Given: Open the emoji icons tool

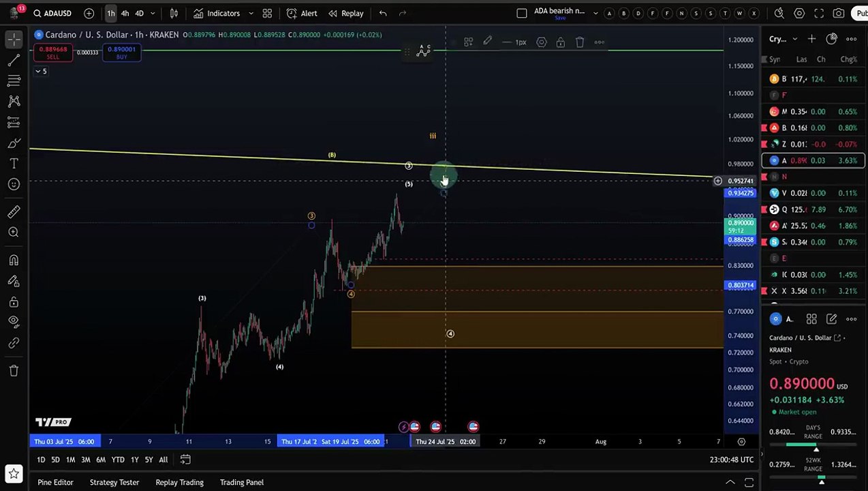Looking at the screenshot, I should click(14, 184).
